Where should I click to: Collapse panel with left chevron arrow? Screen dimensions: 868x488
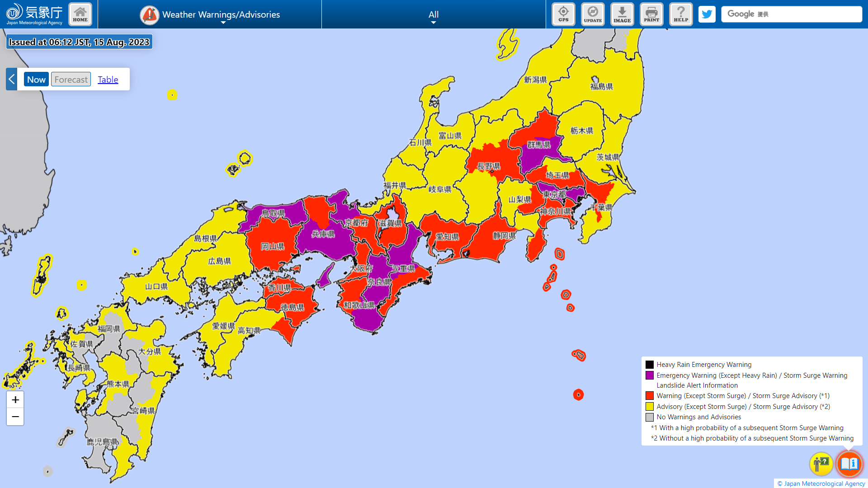pyautogui.click(x=12, y=80)
